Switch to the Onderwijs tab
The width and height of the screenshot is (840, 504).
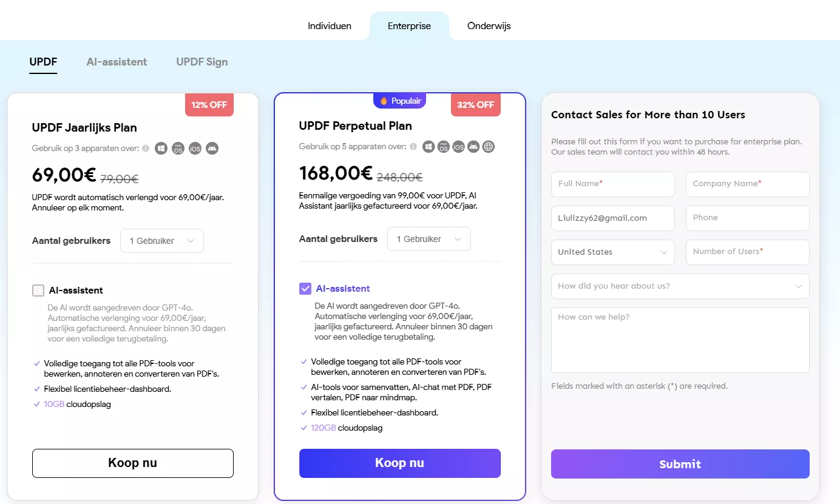(489, 26)
